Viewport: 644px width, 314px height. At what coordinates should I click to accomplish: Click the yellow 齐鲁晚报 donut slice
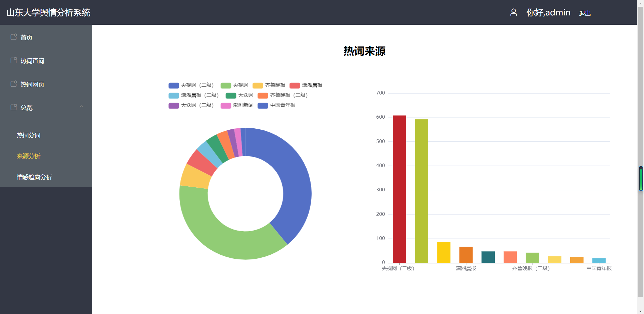pyautogui.click(x=195, y=177)
